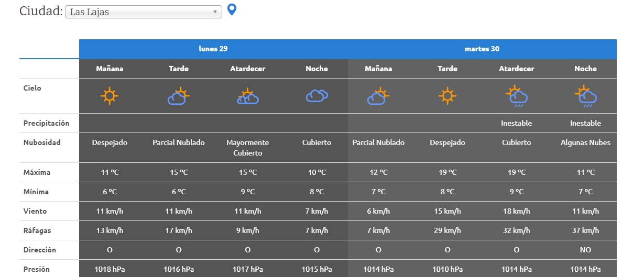Click the 1010 hPa pressure value
This screenshot has height=277, width=644.
(447, 269)
